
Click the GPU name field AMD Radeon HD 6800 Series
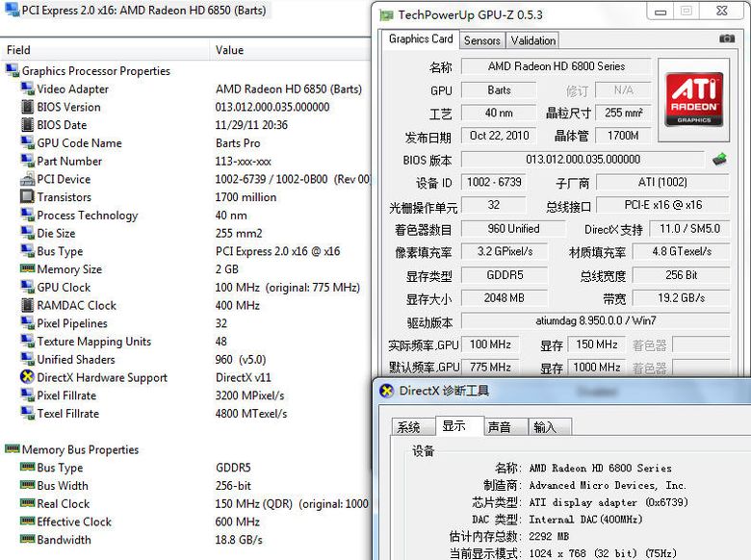(557, 66)
